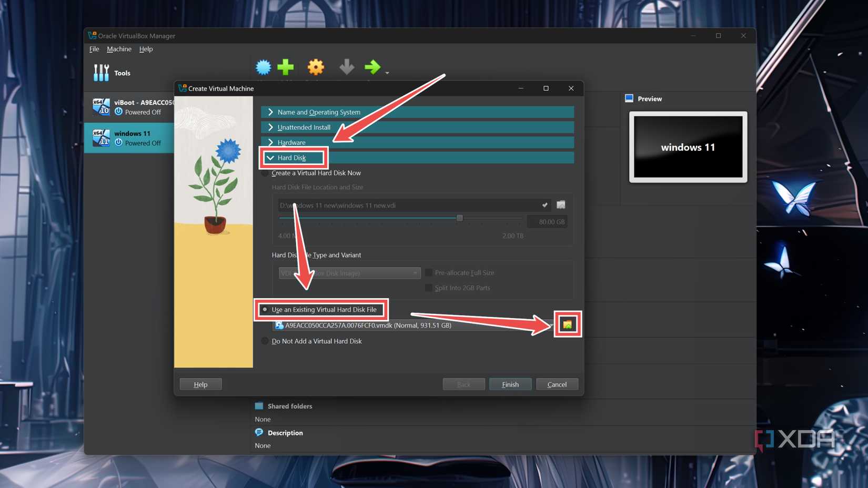Select Use an Existing Virtual Hard Disk File
The image size is (868, 488).
(265, 310)
